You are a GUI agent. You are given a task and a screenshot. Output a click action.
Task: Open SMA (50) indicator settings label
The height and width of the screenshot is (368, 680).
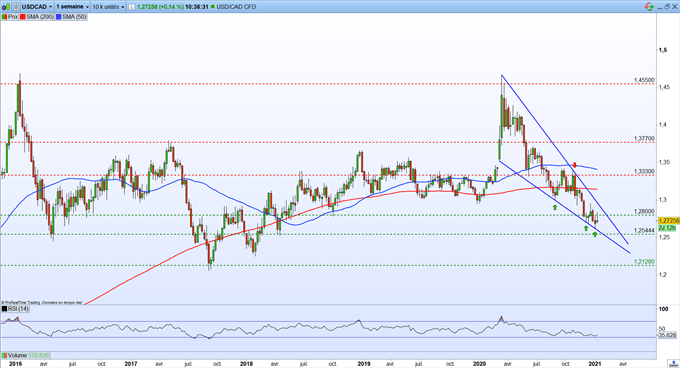click(x=74, y=17)
